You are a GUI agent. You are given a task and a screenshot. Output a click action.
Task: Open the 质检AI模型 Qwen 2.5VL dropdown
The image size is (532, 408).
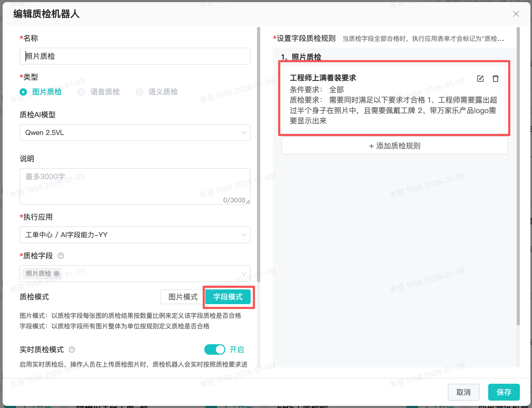135,133
